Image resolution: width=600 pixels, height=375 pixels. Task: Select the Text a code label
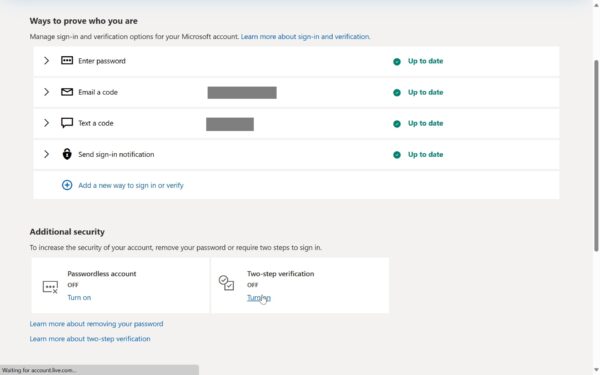click(x=96, y=123)
